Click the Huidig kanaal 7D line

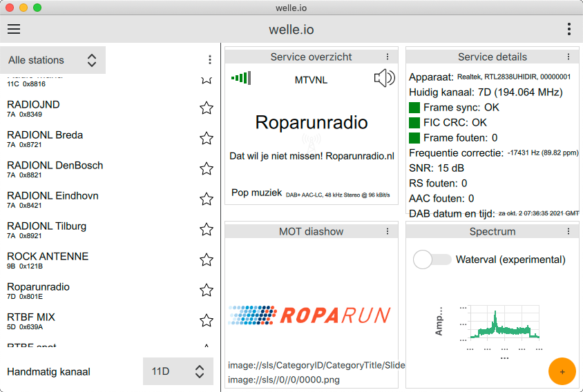486,92
